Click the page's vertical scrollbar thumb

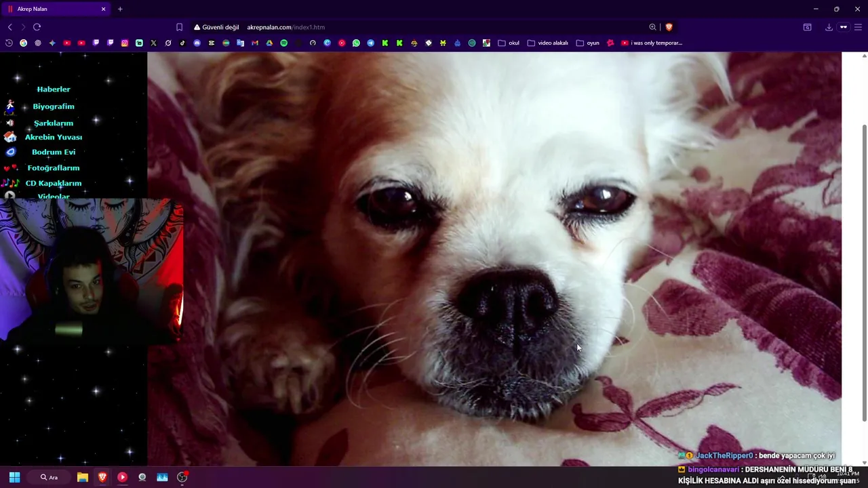click(864, 273)
